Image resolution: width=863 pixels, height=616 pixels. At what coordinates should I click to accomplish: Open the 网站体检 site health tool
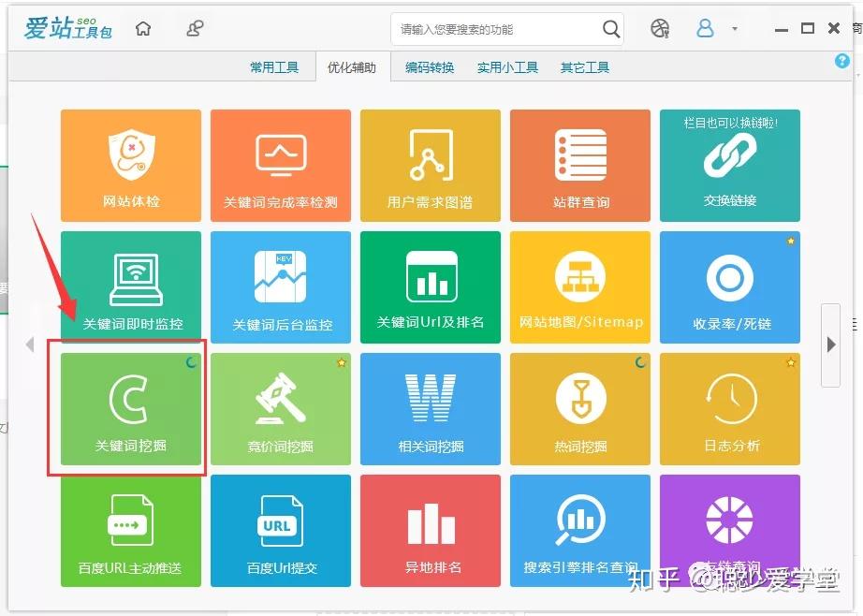pos(130,165)
